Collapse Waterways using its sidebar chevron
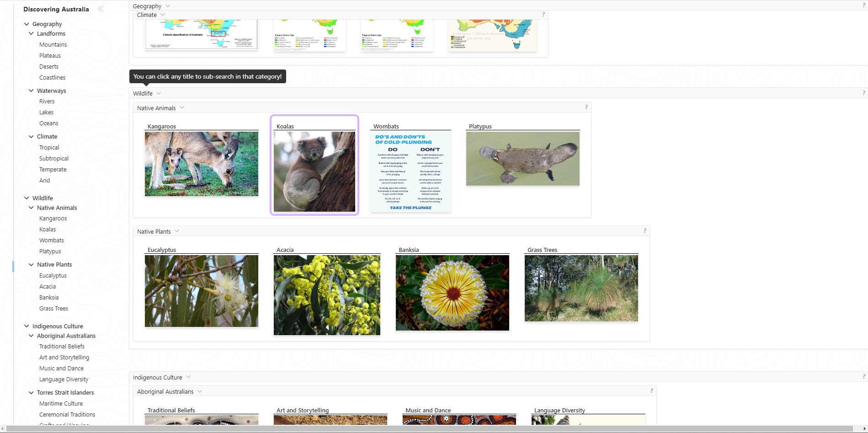Viewport: 868px width, 433px height. click(x=31, y=91)
